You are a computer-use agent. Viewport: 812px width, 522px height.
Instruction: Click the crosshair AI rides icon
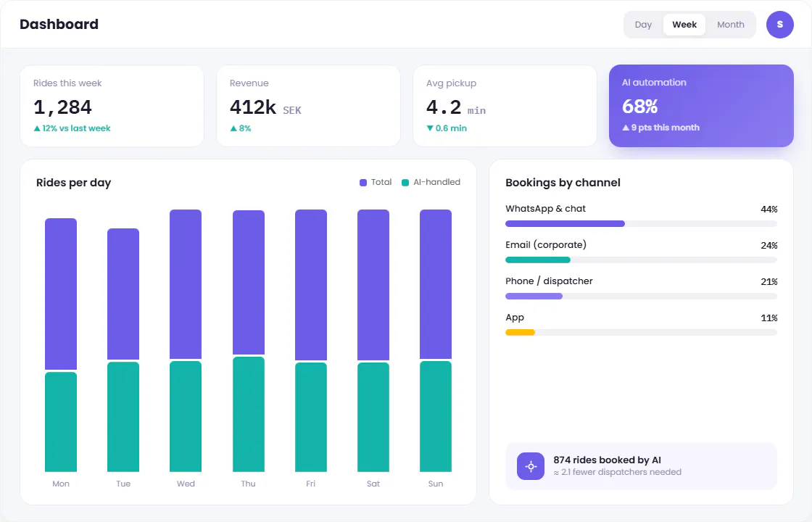(531, 466)
